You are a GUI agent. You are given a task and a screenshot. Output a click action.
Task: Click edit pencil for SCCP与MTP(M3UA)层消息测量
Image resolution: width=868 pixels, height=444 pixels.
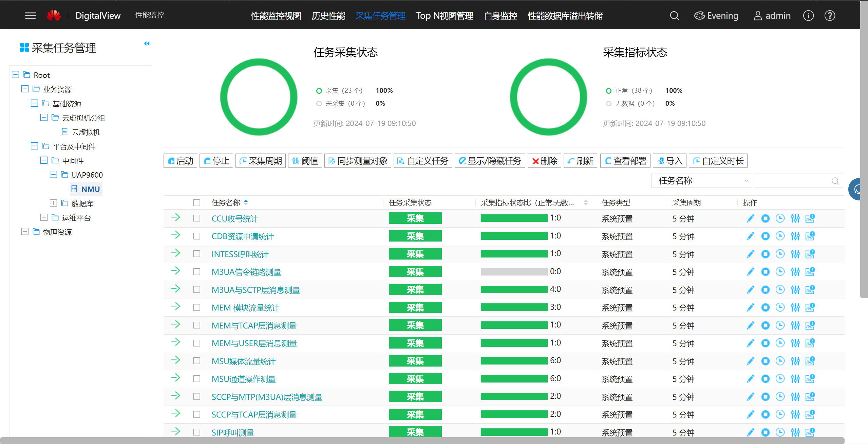(x=750, y=397)
